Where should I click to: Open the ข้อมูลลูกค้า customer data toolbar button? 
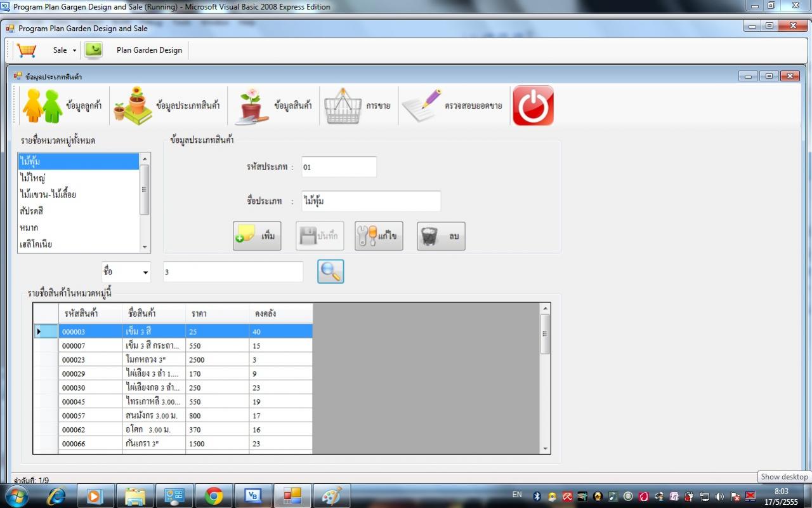click(x=62, y=105)
